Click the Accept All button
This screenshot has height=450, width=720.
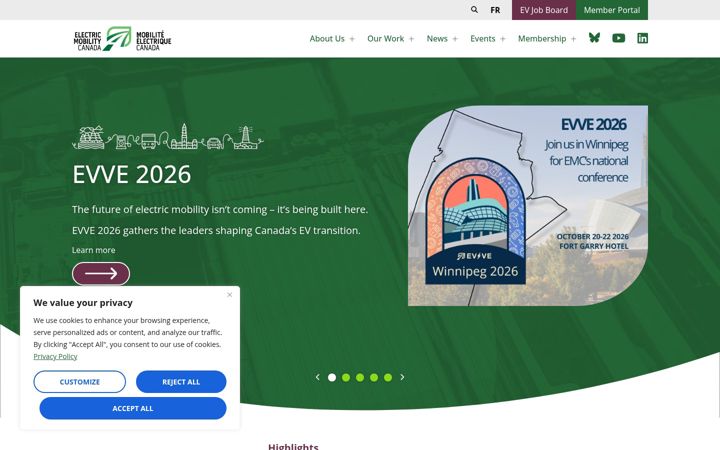133,408
